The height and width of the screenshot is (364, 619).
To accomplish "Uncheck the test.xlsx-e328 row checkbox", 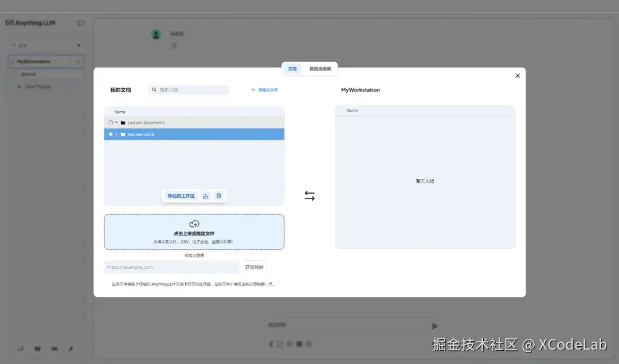I will point(110,134).
